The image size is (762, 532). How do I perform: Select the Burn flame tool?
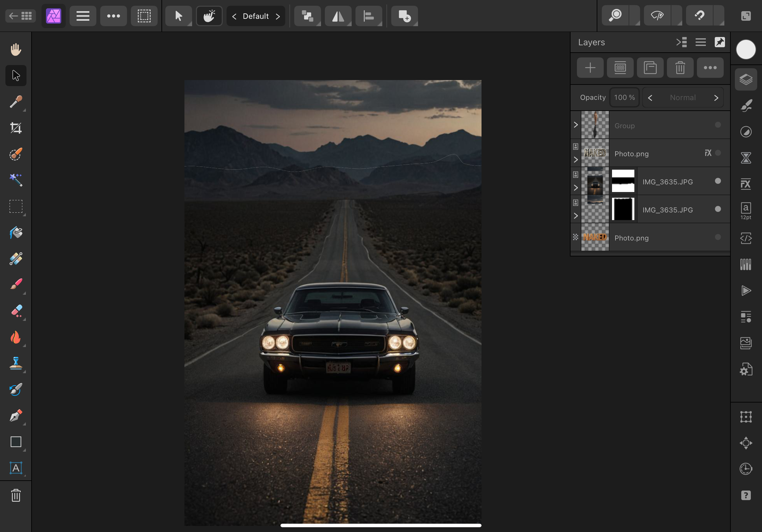(16, 337)
